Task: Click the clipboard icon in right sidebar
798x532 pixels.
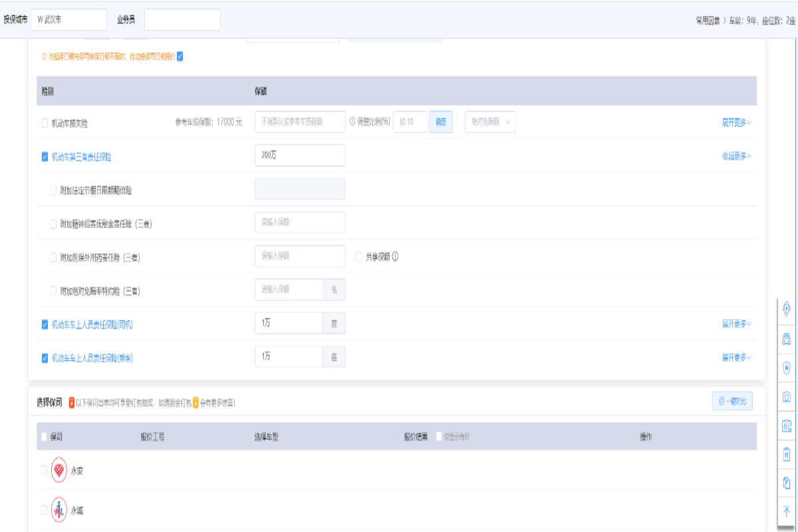Action: tap(787, 454)
